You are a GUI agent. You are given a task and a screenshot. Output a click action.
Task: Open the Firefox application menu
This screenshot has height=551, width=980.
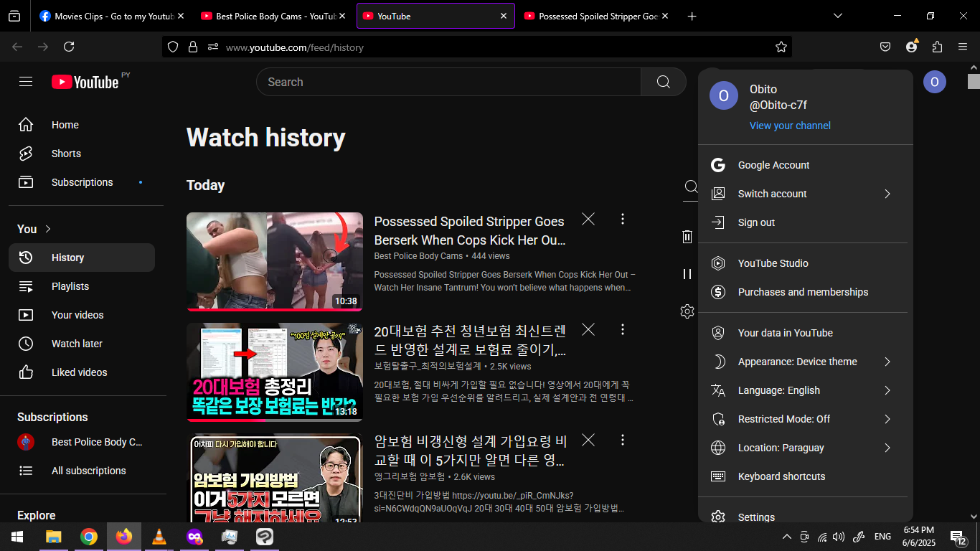[963, 47]
